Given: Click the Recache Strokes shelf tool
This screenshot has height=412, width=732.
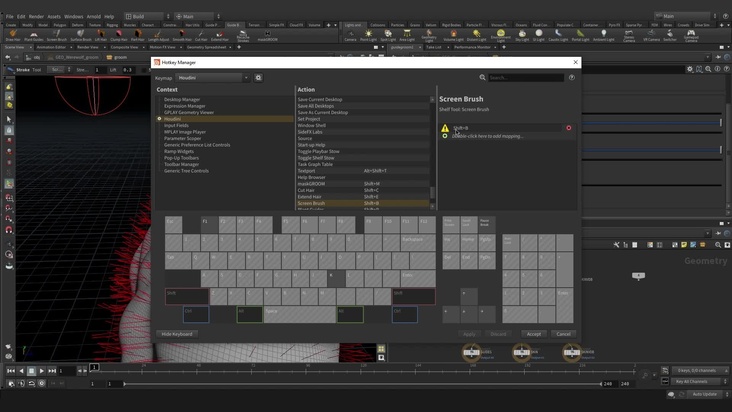Looking at the screenshot, I should 243,36.
